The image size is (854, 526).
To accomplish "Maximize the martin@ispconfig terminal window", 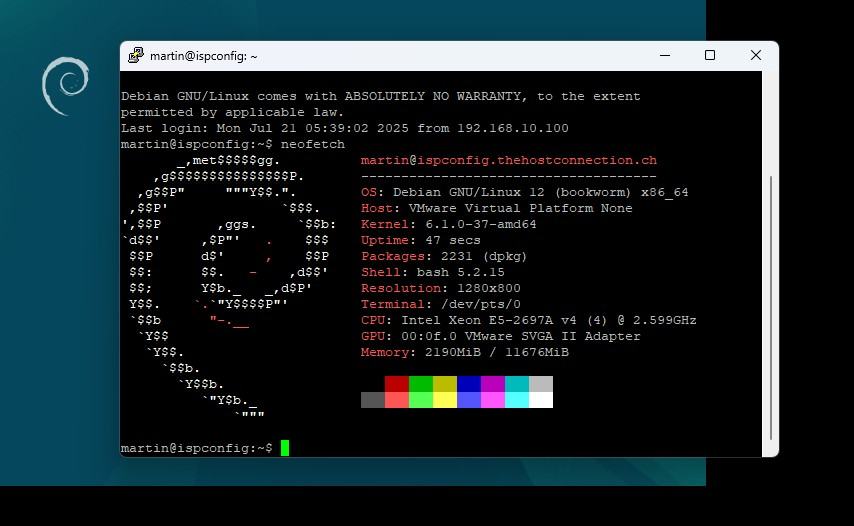I will tap(710, 55).
